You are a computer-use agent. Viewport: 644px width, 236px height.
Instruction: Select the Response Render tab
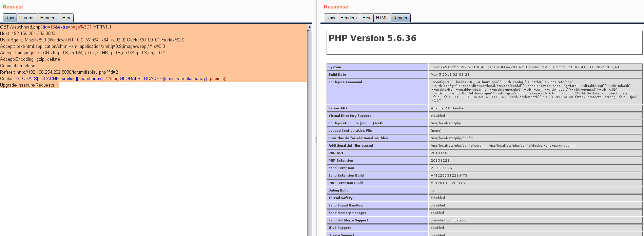[x=401, y=18]
